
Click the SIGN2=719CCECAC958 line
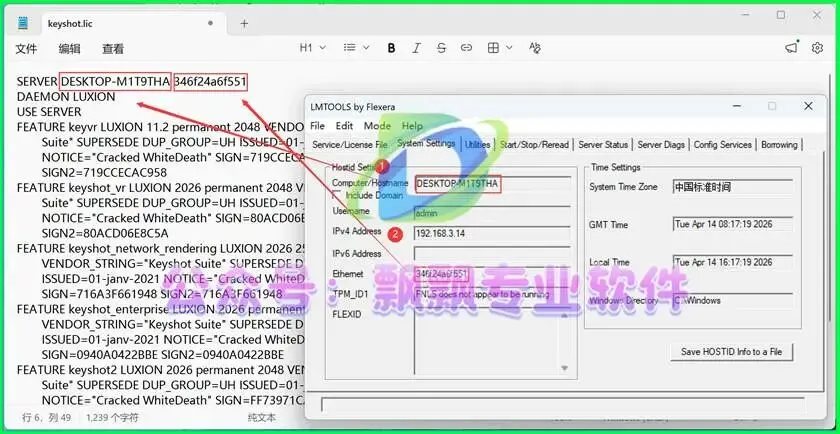[104, 173]
